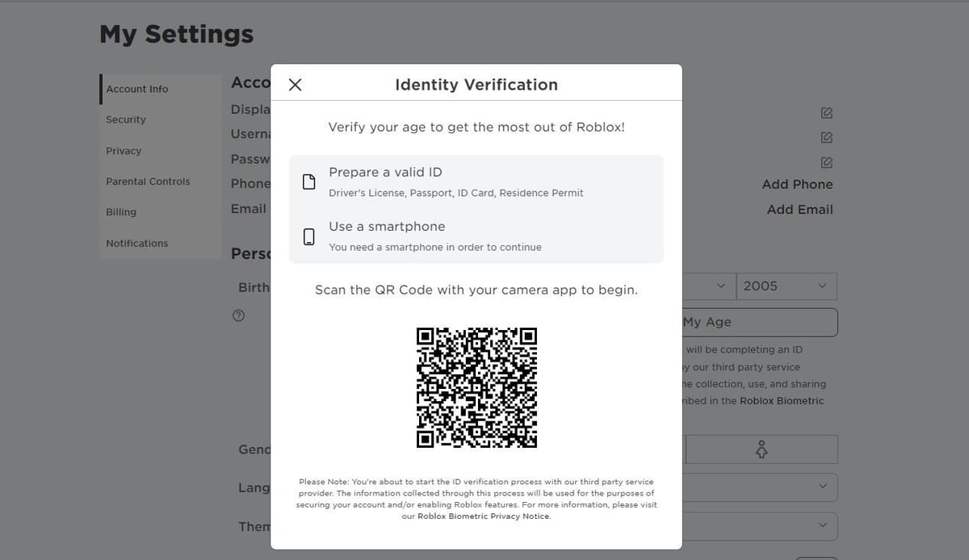The width and height of the screenshot is (969, 560).
Task: Click the smartphone icon in the dialog
Action: click(308, 236)
